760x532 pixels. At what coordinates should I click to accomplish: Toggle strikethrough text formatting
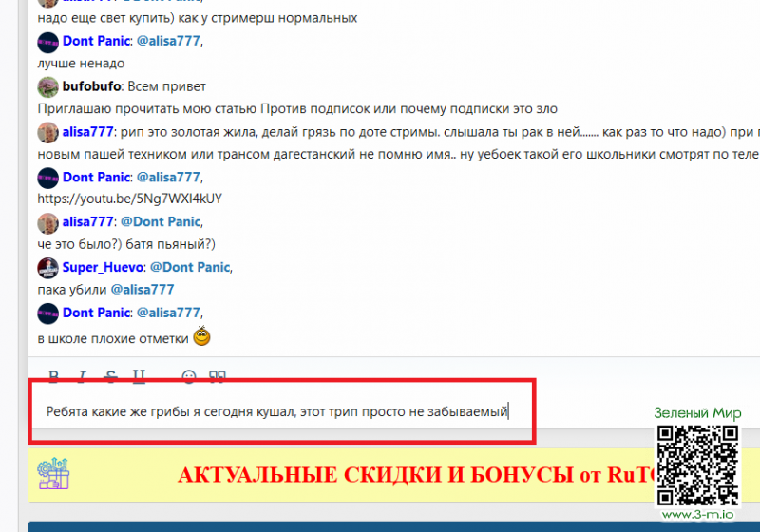[x=111, y=376]
